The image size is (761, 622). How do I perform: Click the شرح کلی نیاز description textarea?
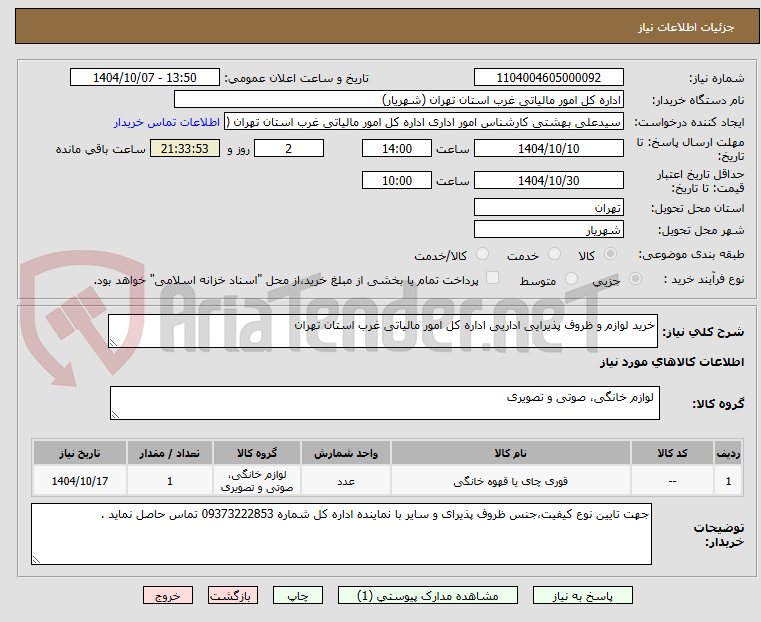[382, 331]
